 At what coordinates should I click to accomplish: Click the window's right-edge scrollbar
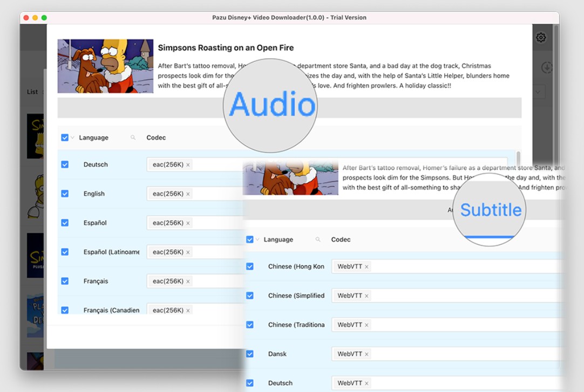(556, 97)
